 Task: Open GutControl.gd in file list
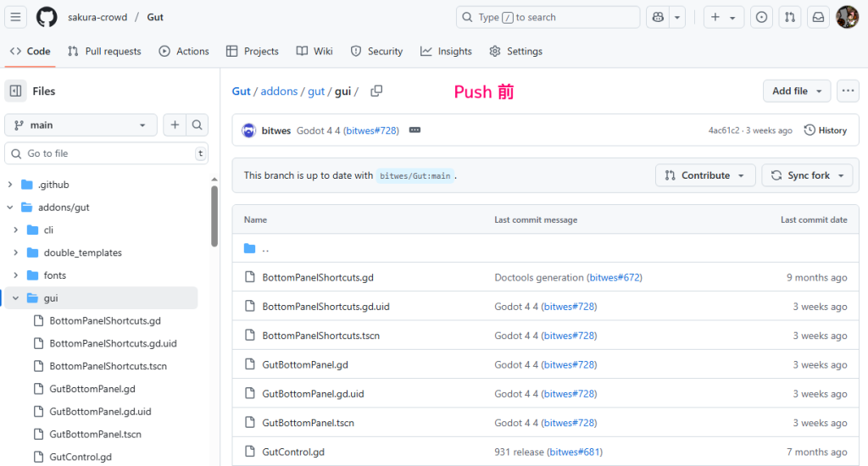pyautogui.click(x=292, y=452)
